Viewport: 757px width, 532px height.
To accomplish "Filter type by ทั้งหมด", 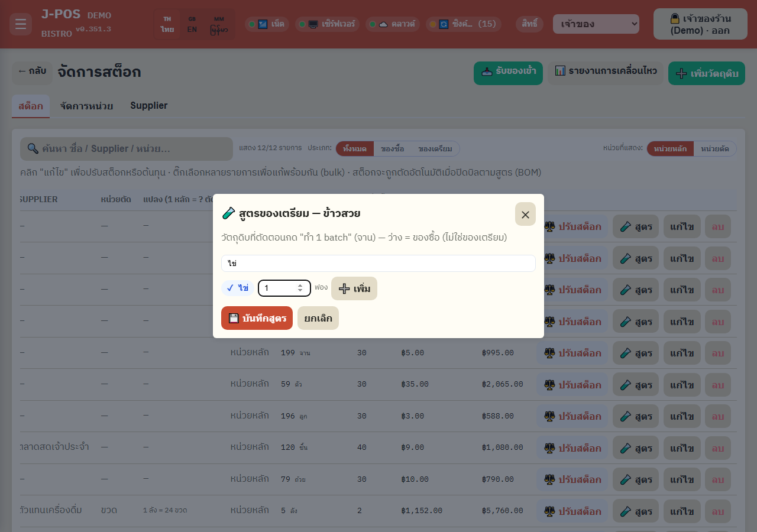I will (355, 148).
